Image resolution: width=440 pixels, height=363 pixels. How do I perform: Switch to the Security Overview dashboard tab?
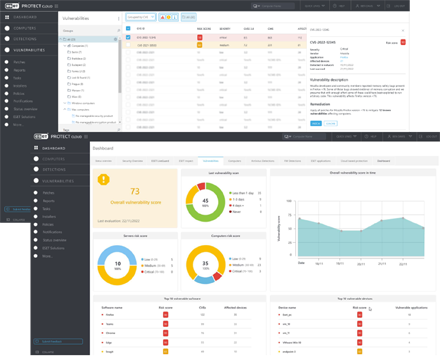point(132,161)
